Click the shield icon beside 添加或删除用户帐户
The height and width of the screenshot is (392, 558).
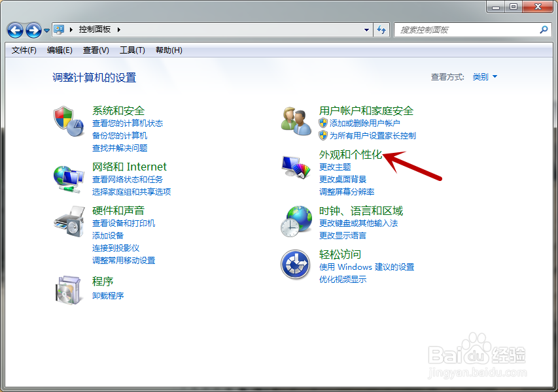click(x=323, y=123)
